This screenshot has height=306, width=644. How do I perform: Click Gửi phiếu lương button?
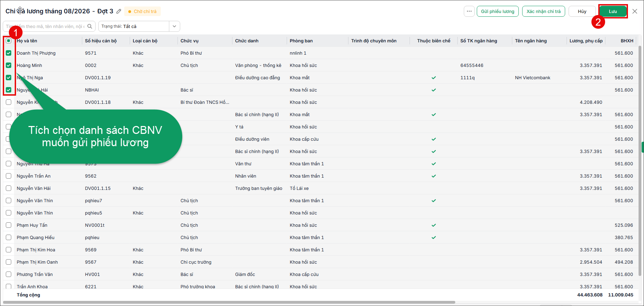coord(498,11)
